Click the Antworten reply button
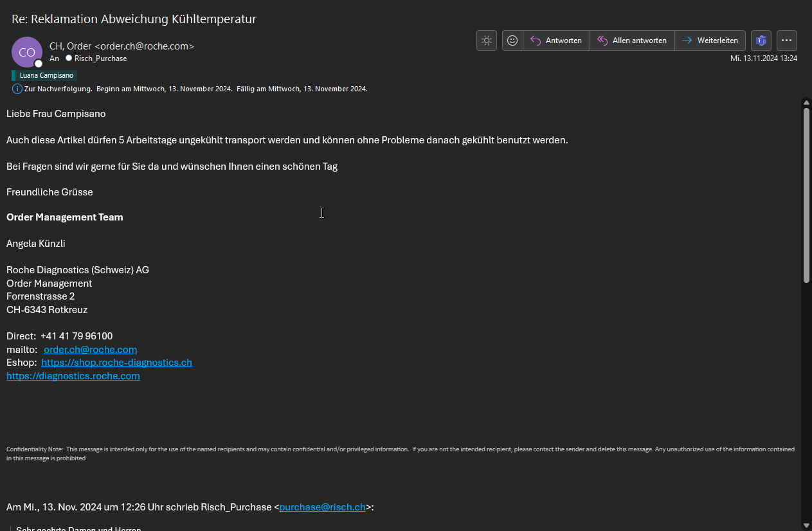This screenshot has width=812, height=531. click(557, 40)
